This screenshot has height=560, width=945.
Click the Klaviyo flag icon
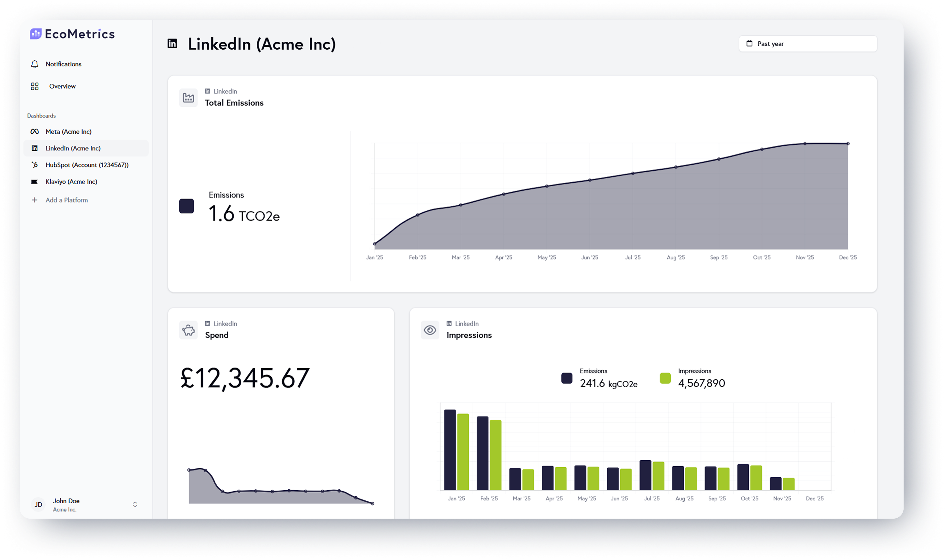tap(35, 181)
